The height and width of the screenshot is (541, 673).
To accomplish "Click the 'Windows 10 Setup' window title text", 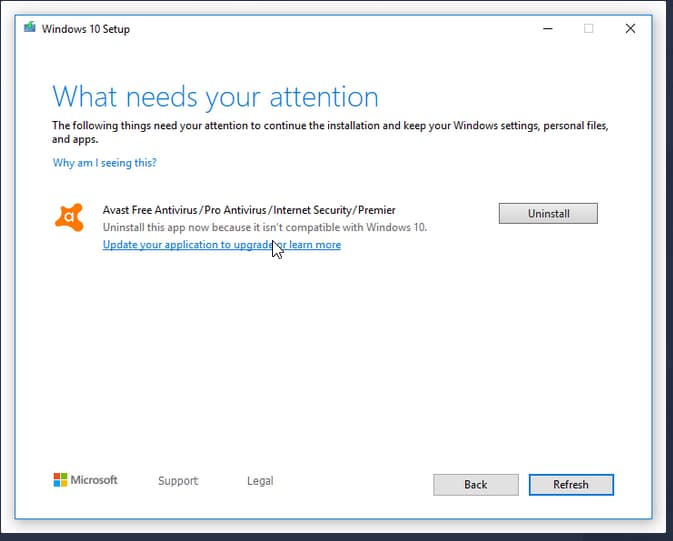I will [86, 29].
